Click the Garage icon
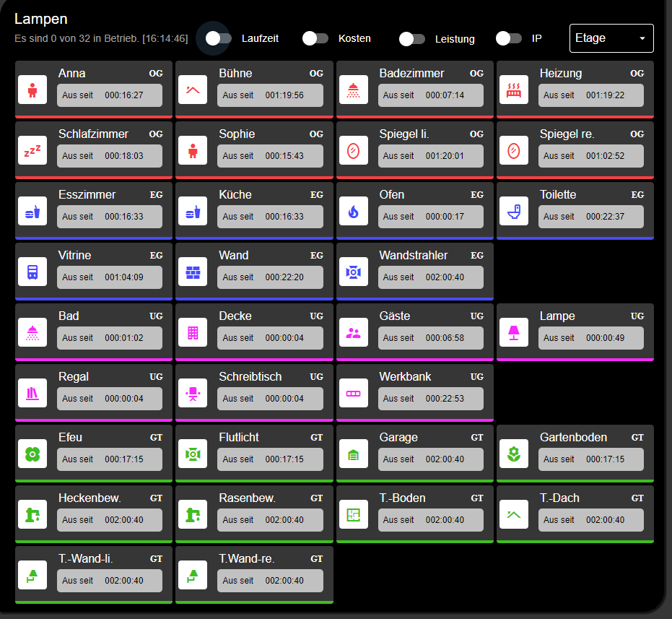 [353, 454]
